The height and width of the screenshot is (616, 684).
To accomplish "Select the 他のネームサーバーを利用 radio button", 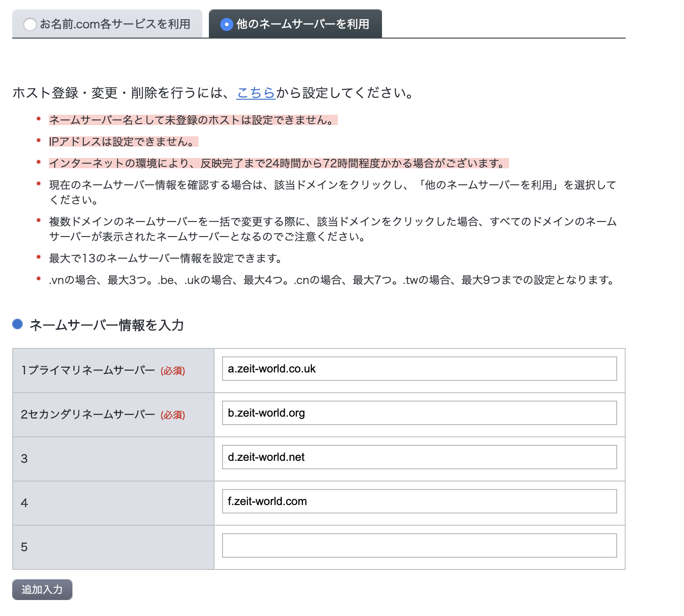I will (227, 24).
